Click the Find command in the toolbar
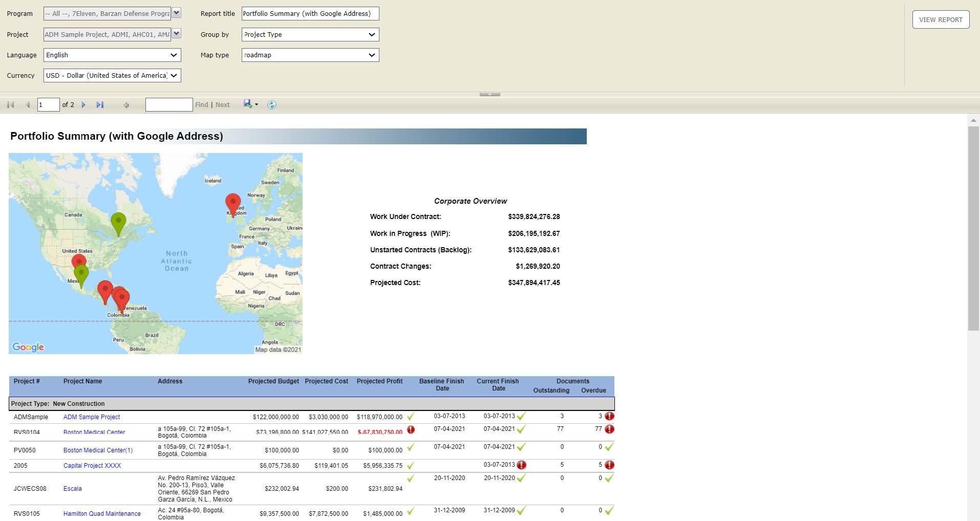The width and height of the screenshot is (980, 521). click(201, 104)
